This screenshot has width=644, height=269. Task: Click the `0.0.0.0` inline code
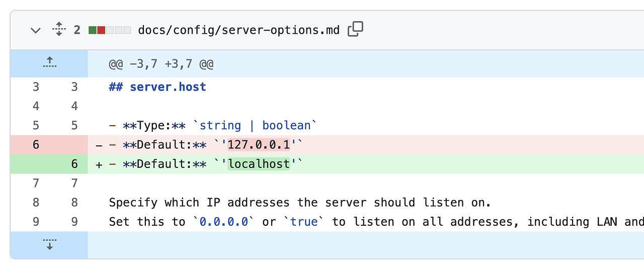point(224,222)
